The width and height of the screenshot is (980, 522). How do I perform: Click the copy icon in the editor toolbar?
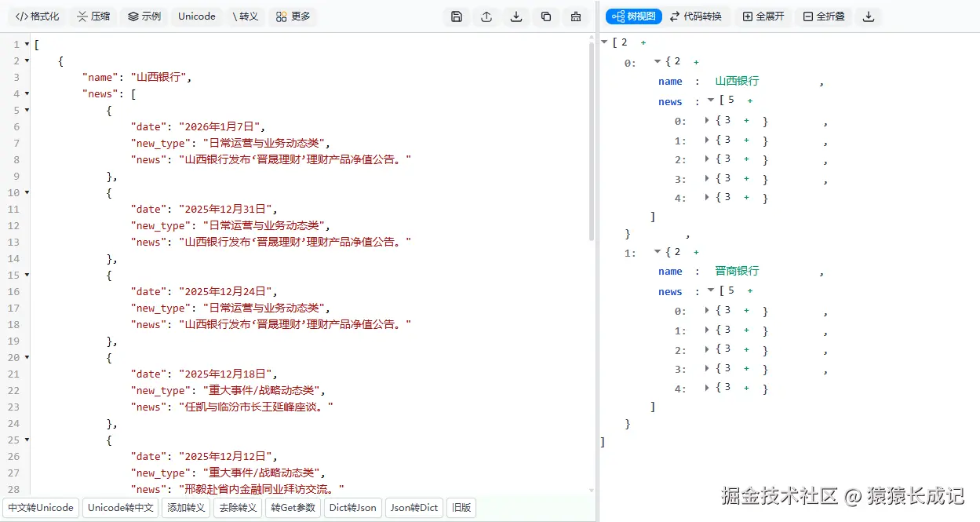pyautogui.click(x=546, y=16)
